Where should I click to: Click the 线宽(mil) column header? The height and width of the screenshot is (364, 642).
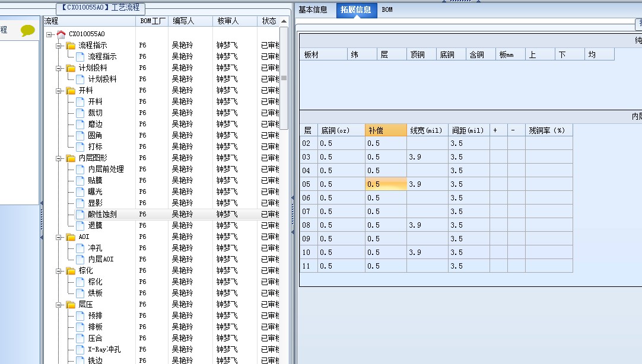[x=427, y=130]
